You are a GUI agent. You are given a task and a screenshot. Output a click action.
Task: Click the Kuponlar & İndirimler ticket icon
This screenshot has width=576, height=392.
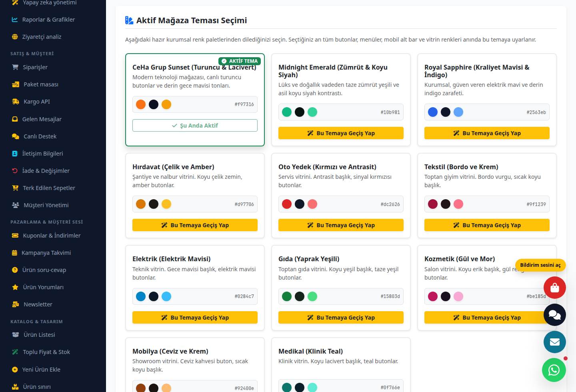(15, 236)
